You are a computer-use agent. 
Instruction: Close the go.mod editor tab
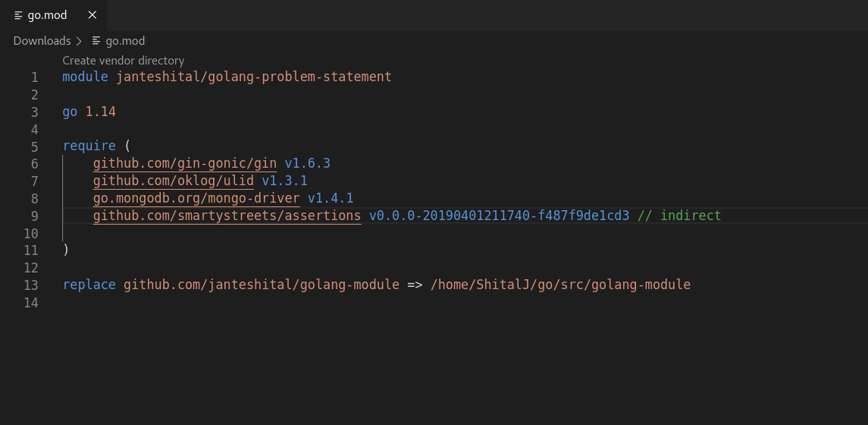[92, 15]
